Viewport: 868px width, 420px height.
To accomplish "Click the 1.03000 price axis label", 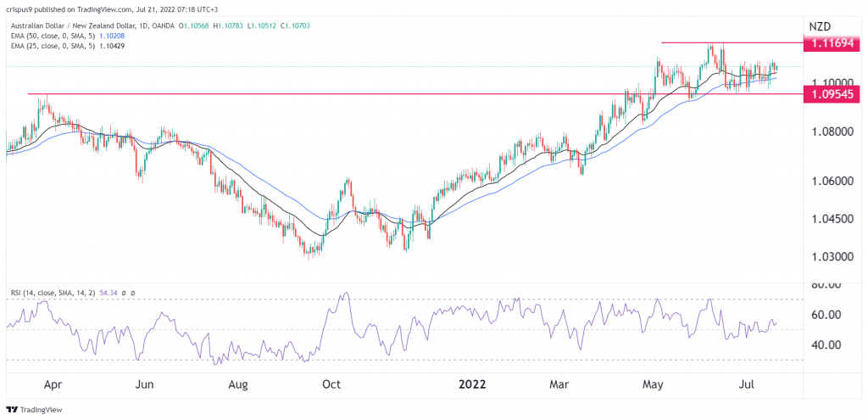I will 834,257.
